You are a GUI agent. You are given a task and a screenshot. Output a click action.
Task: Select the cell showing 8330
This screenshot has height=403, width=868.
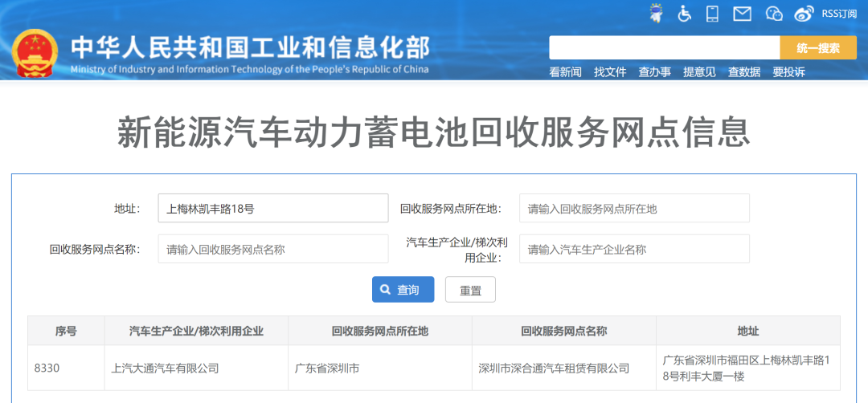[66, 368]
